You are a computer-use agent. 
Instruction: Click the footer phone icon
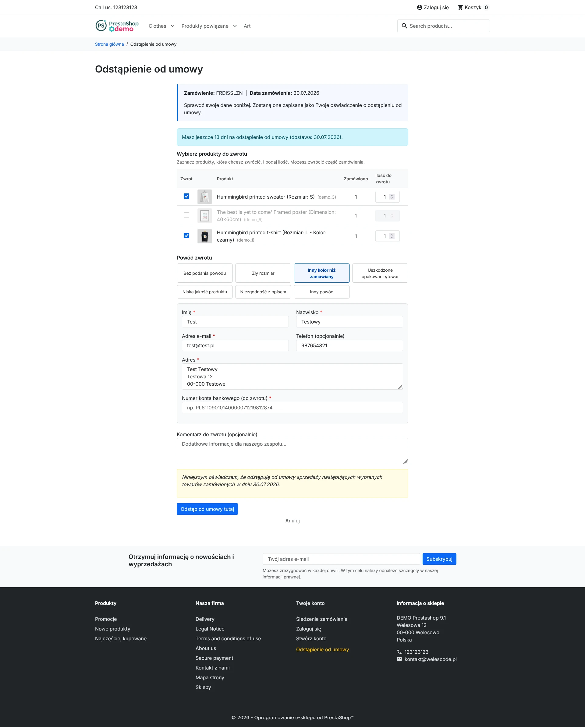coord(399,652)
